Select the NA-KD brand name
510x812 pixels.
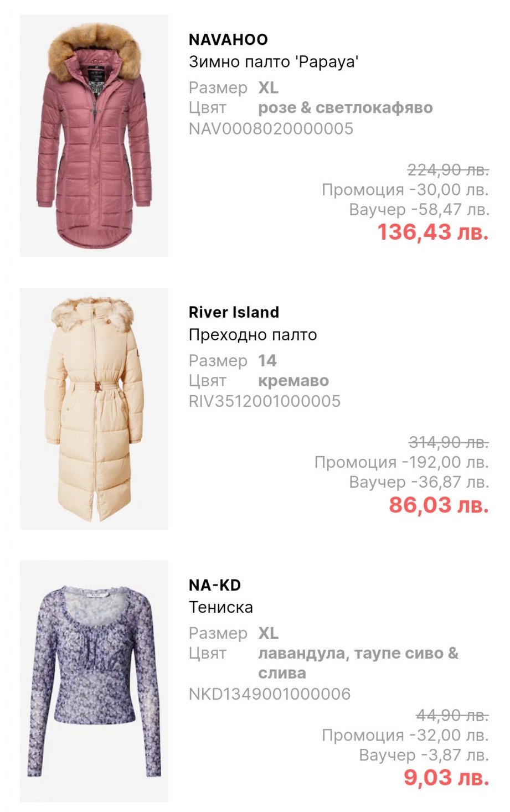[x=215, y=585]
